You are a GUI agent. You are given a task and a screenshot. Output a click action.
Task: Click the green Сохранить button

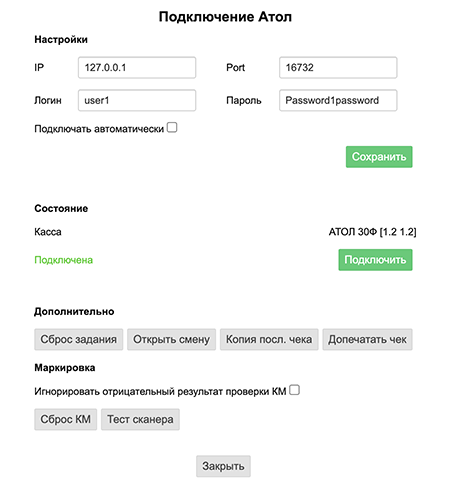(x=379, y=157)
